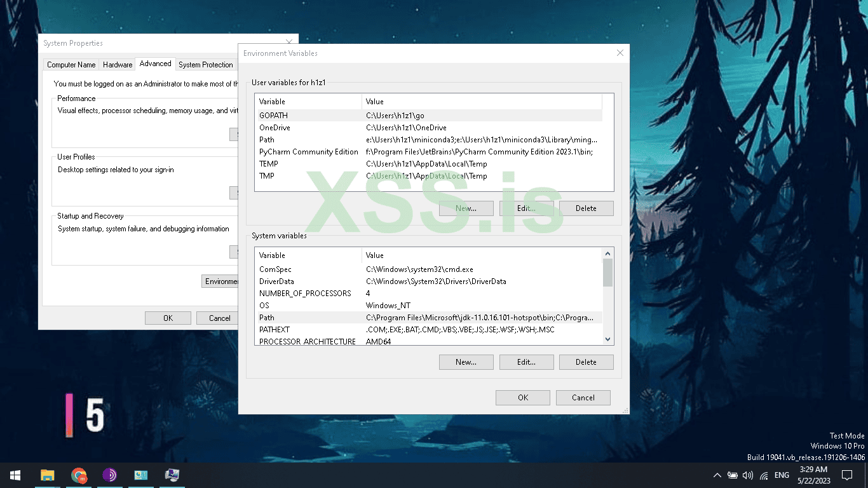Click Variable column header in User variables
868x488 pixels.
pos(308,102)
